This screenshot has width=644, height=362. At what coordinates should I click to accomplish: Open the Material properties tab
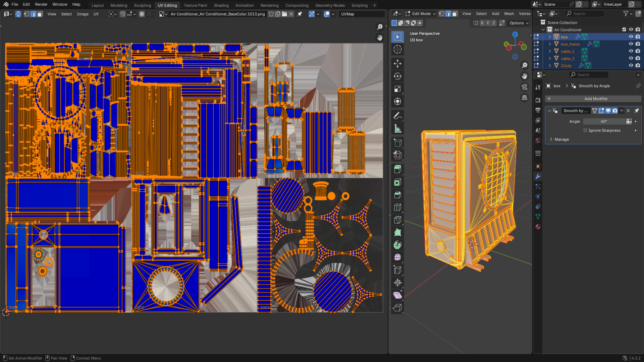pos(538,227)
